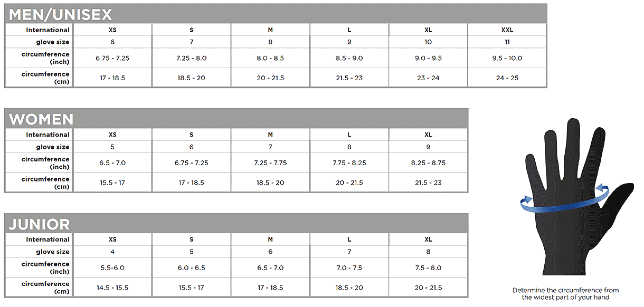Click glove size 4 in the Junior table
Screen dimensions: 644x307
click(x=112, y=252)
